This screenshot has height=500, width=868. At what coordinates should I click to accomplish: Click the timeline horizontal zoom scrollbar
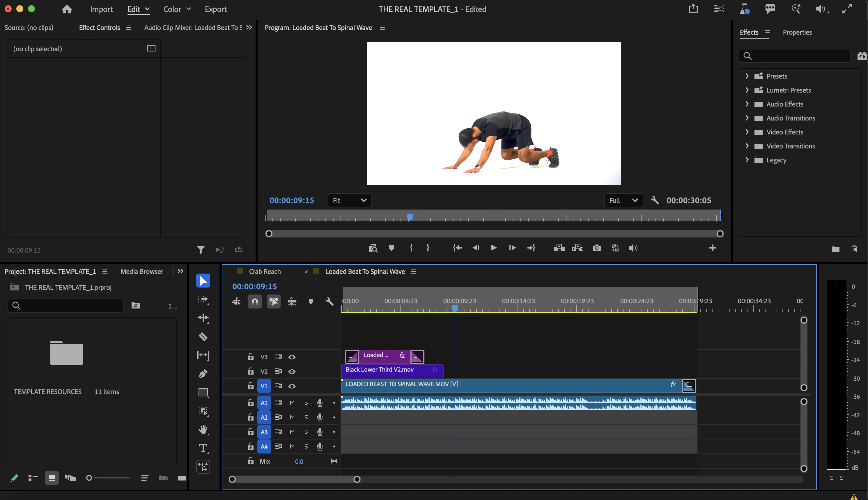(x=295, y=479)
